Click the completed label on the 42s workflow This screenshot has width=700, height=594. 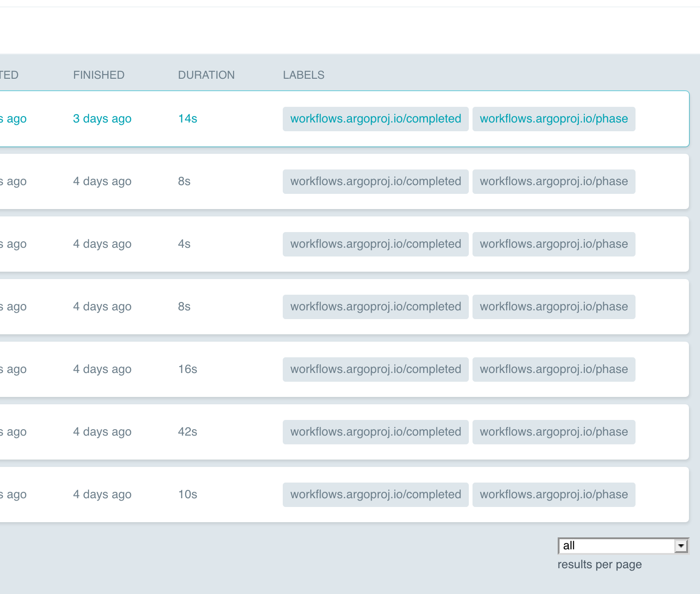coord(375,431)
